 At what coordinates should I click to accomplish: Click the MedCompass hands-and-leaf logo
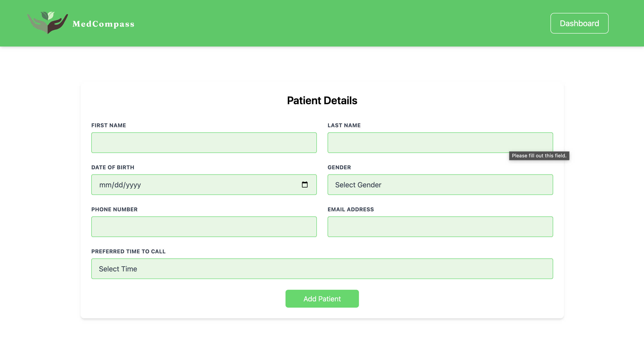[x=47, y=23]
